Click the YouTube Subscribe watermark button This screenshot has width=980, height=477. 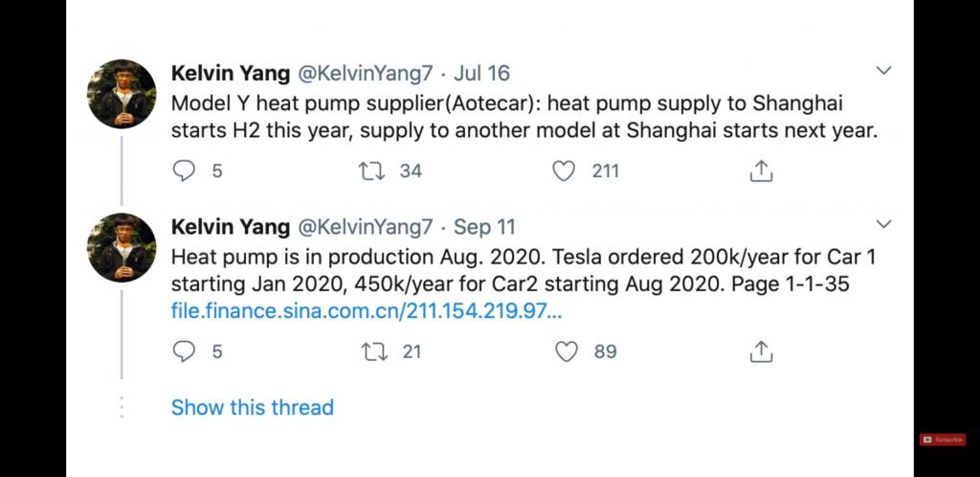click(x=943, y=440)
